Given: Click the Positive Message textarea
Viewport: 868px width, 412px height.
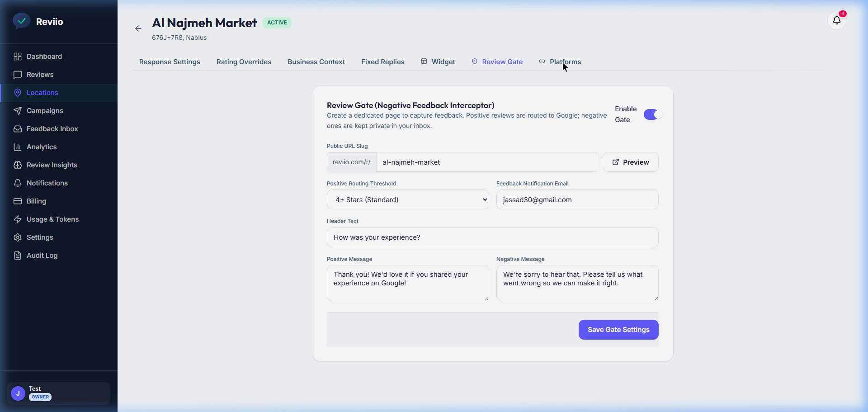Looking at the screenshot, I should [x=408, y=283].
